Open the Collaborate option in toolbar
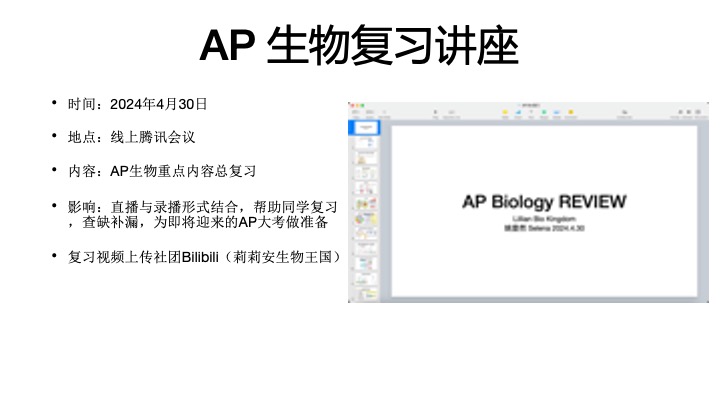Screen dimensions: 720x405 click(623, 113)
